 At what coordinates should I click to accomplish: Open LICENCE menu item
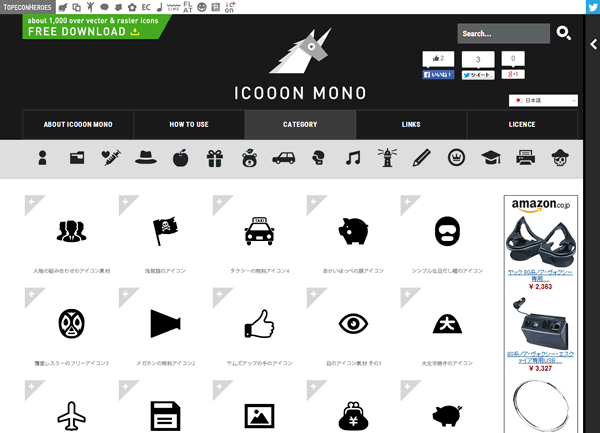click(x=522, y=124)
